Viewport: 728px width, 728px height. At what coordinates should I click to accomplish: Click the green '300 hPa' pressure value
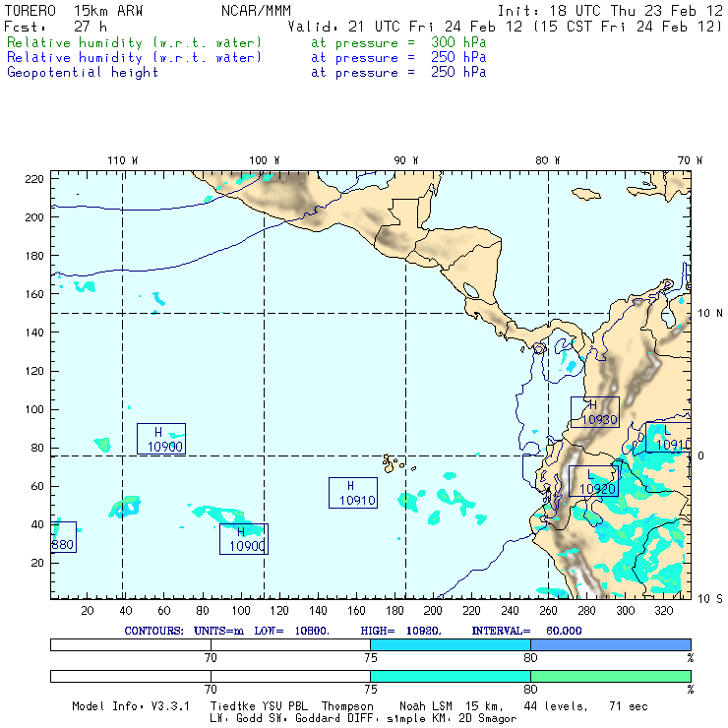tap(458, 42)
